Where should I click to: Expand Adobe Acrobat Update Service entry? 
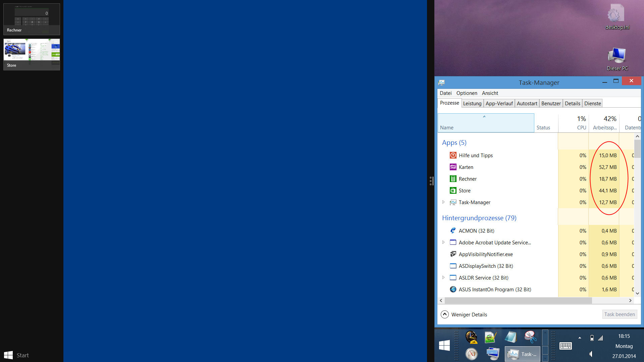click(x=443, y=242)
